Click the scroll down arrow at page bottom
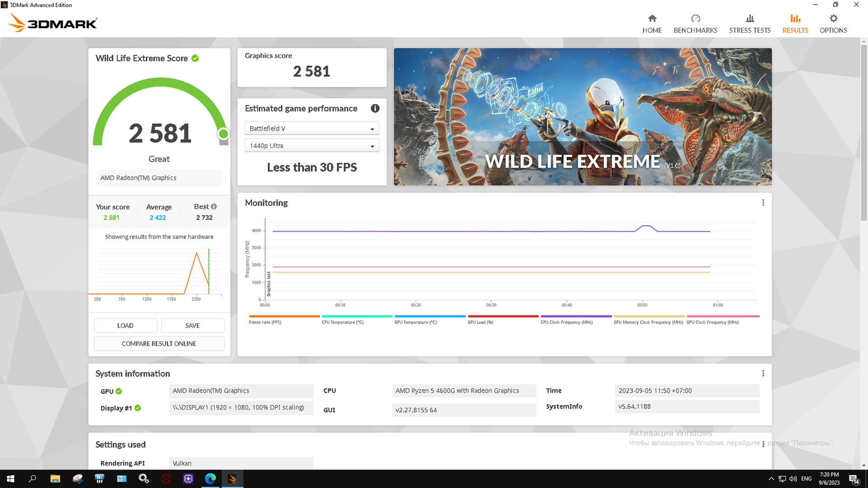This screenshot has height=488, width=868. (x=864, y=465)
